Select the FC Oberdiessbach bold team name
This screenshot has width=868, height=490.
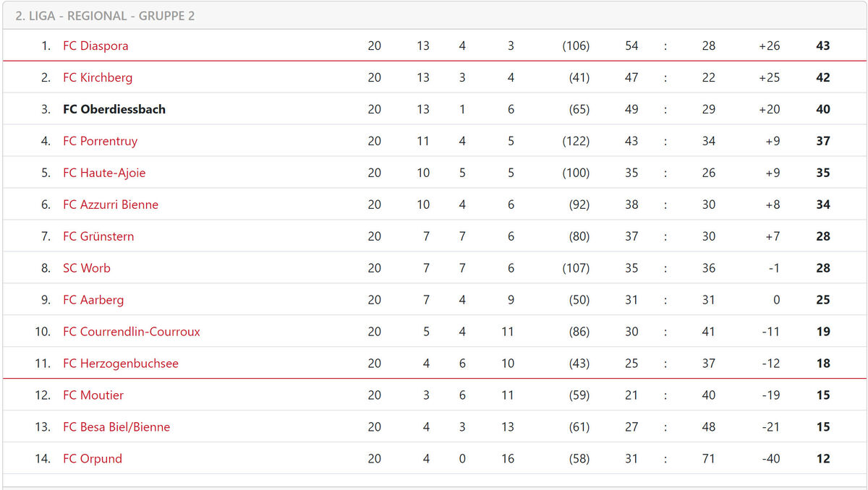[x=114, y=109]
